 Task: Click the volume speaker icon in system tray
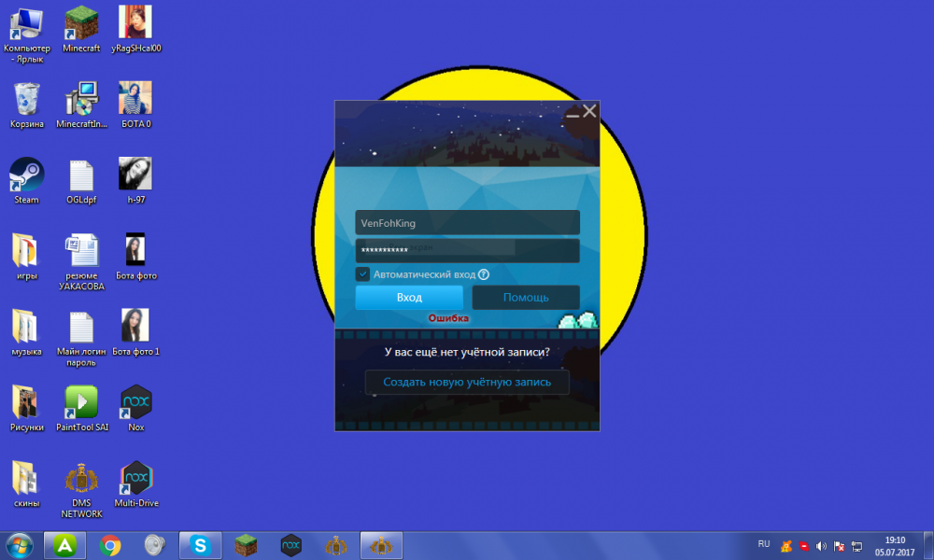[x=821, y=545]
